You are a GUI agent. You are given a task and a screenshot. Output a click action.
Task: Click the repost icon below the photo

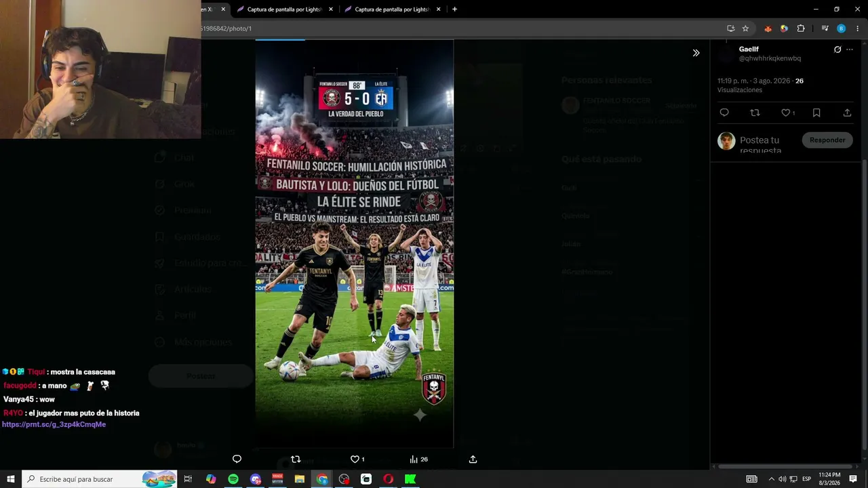point(296,459)
